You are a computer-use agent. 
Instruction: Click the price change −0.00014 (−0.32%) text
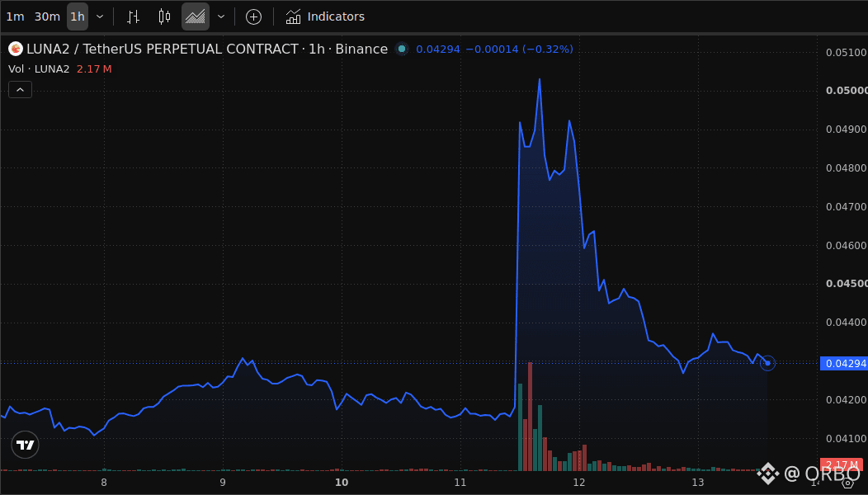pyautogui.click(x=519, y=49)
